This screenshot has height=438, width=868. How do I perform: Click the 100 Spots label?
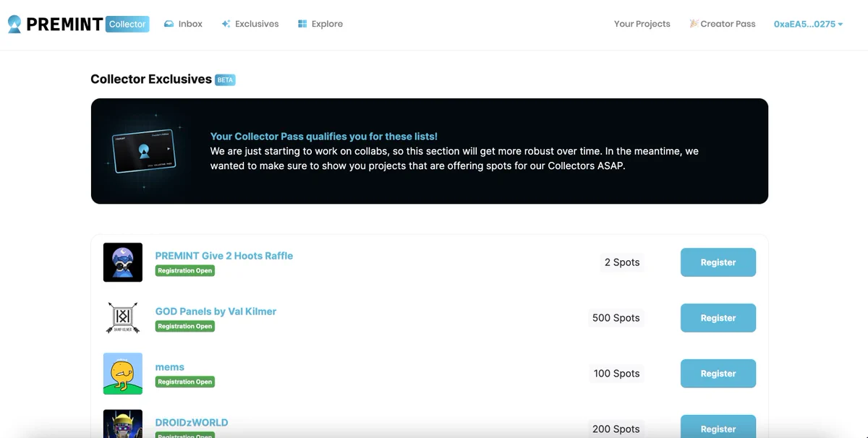click(x=617, y=374)
